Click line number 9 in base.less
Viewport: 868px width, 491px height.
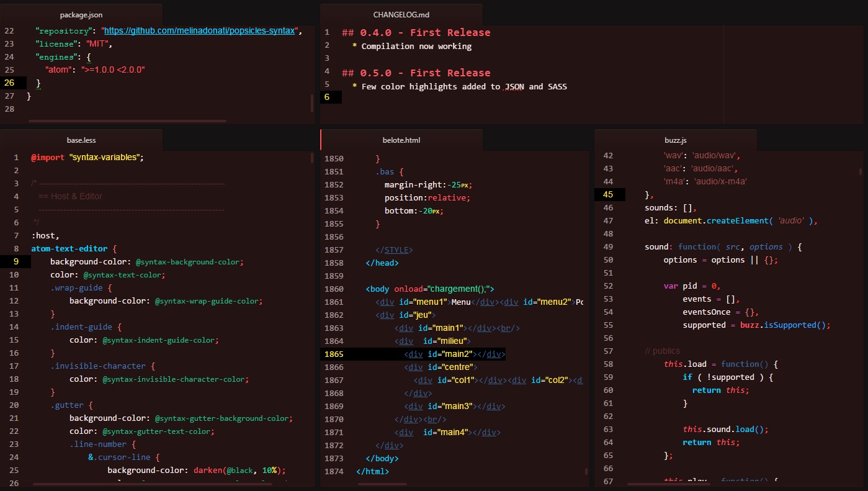(x=15, y=261)
